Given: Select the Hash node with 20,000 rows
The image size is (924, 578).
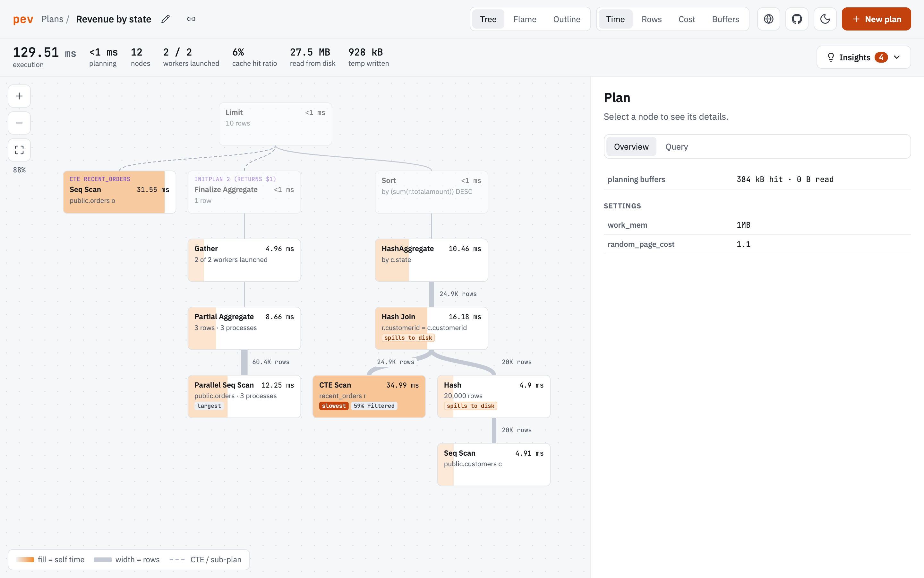Looking at the screenshot, I should point(494,397).
